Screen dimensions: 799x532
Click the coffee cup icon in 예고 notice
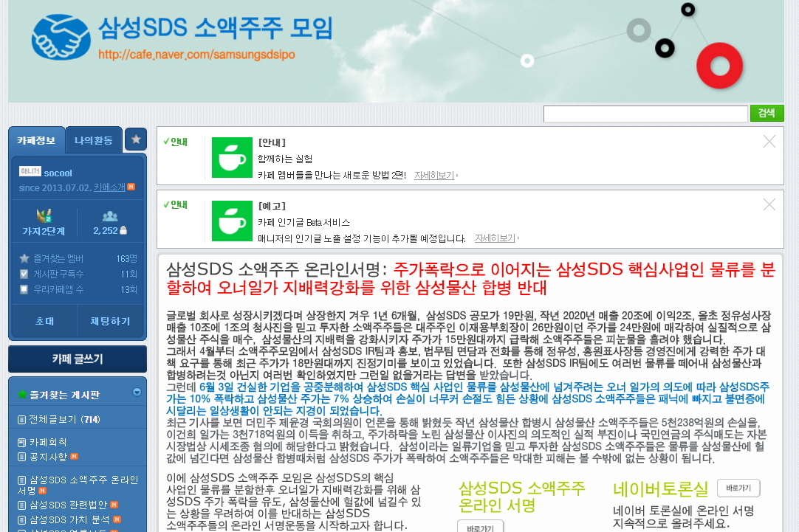tap(232, 221)
